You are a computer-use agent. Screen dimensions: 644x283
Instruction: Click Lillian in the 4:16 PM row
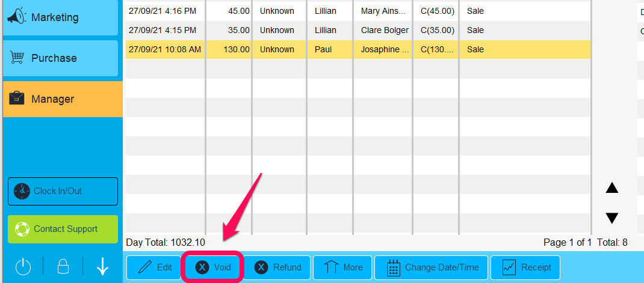point(325,11)
